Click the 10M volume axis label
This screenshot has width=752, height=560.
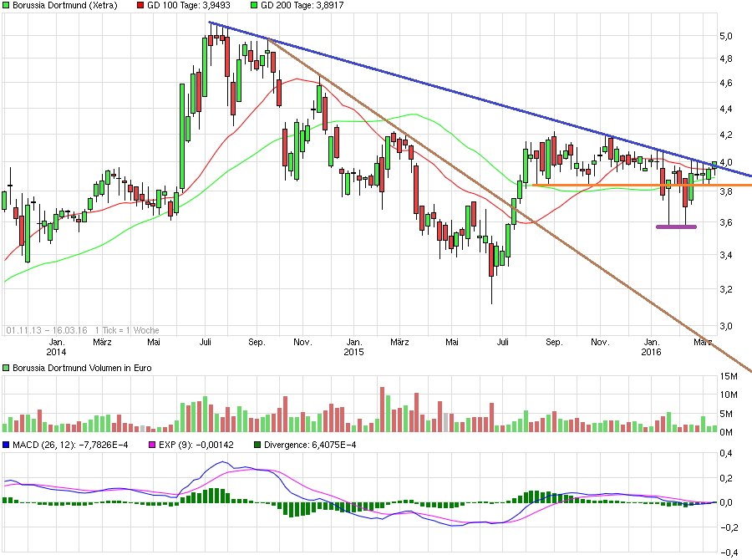click(729, 395)
